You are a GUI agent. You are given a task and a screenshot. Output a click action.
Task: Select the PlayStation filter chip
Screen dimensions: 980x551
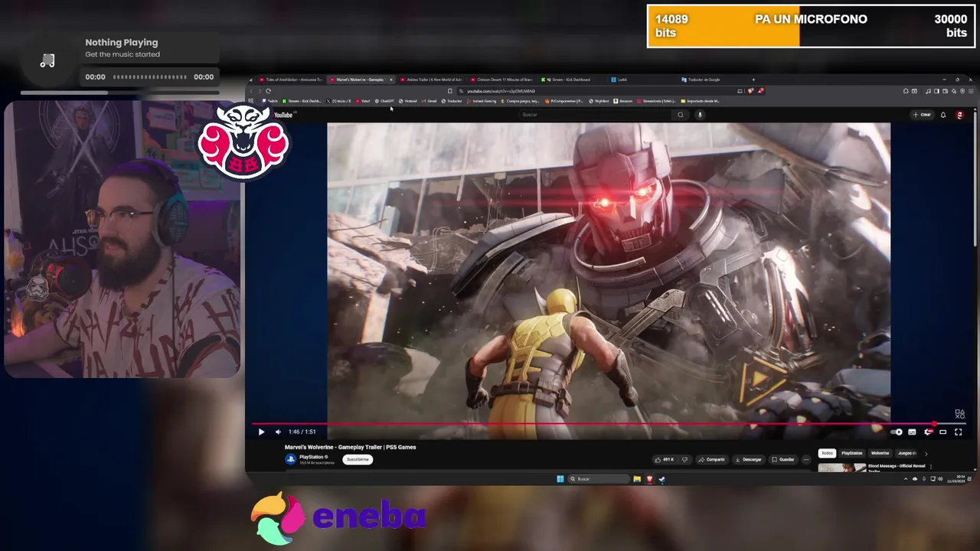(x=851, y=453)
